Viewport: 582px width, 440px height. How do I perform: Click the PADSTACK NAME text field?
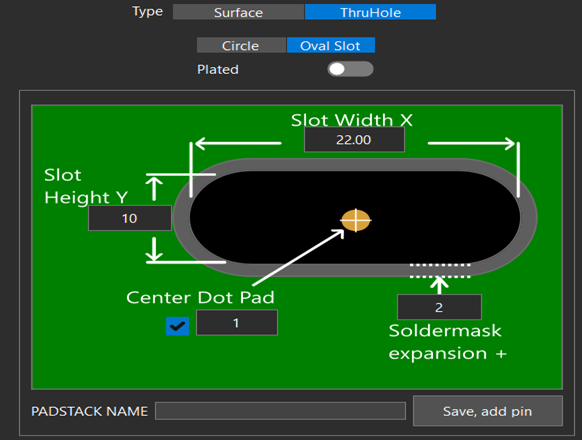pyautogui.click(x=280, y=411)
